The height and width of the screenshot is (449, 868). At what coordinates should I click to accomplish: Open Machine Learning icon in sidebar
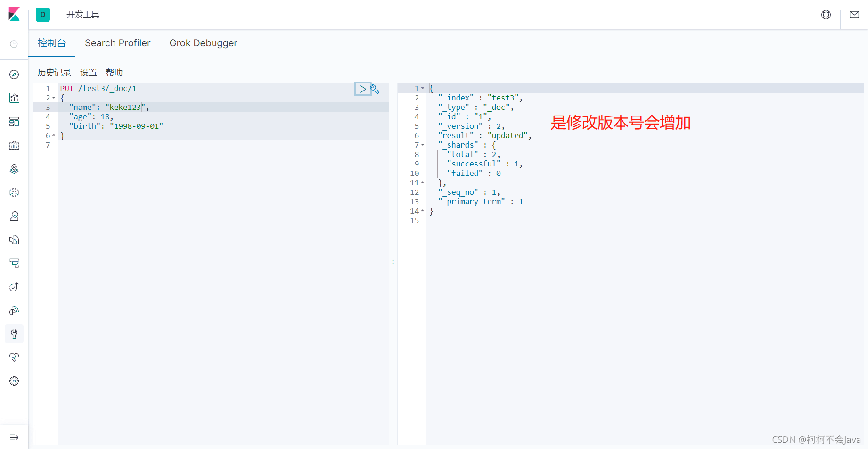pyautogui.click(x=14, y=192)
